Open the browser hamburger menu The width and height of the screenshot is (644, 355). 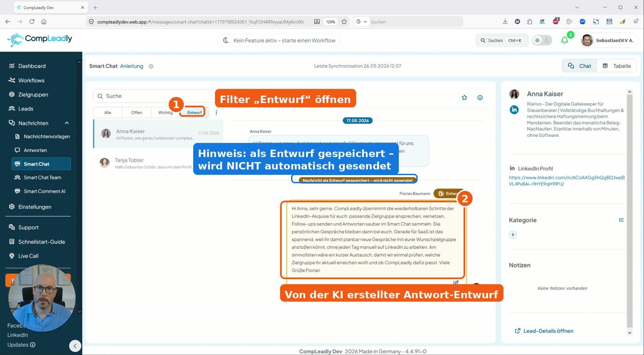tap(636, 21)
